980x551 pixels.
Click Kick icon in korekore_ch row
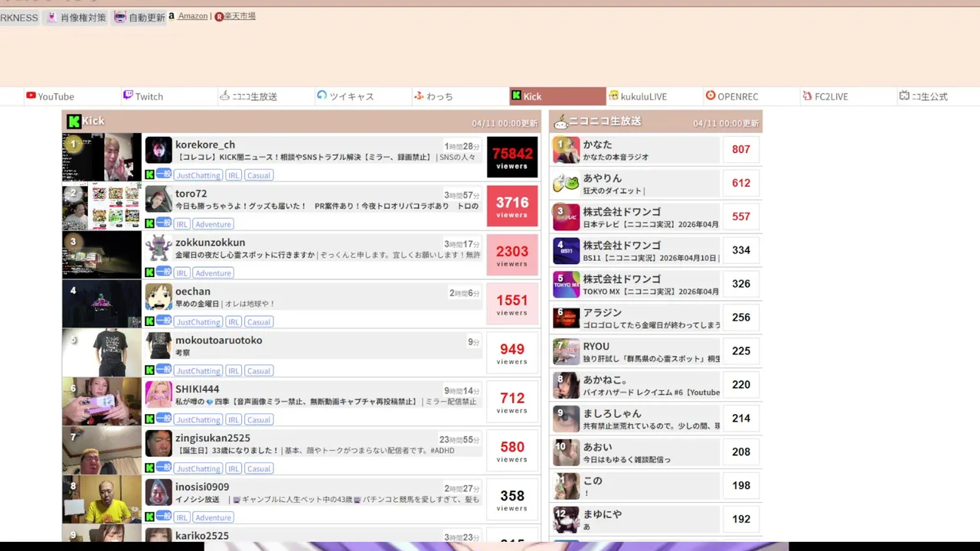pyautogui.click(x=149, y=174)
